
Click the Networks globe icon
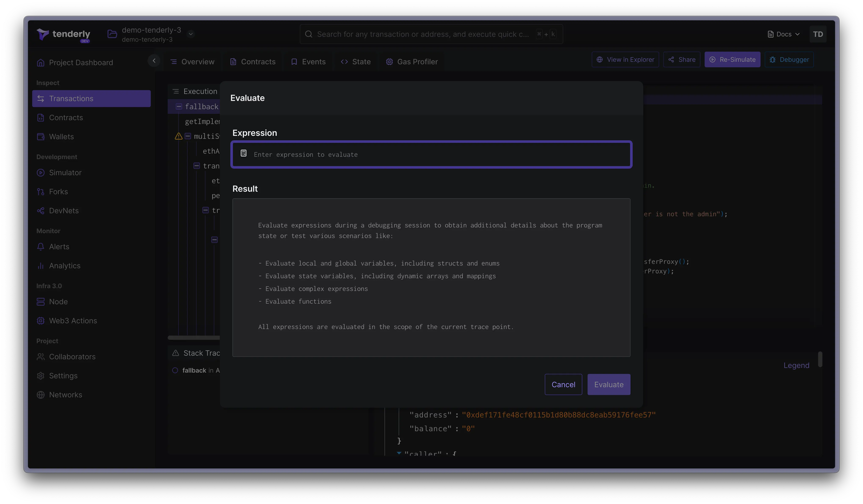click(41, 395)
